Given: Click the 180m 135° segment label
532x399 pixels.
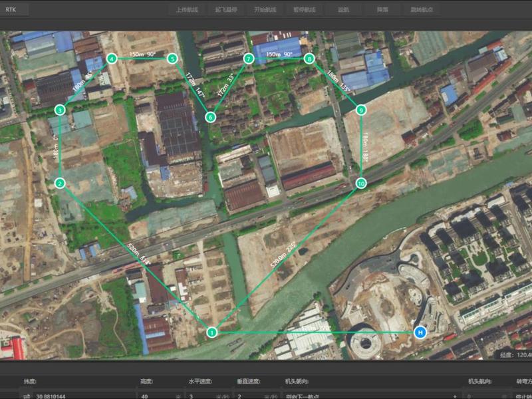Looking at the screenshot, I should (338, 80).
